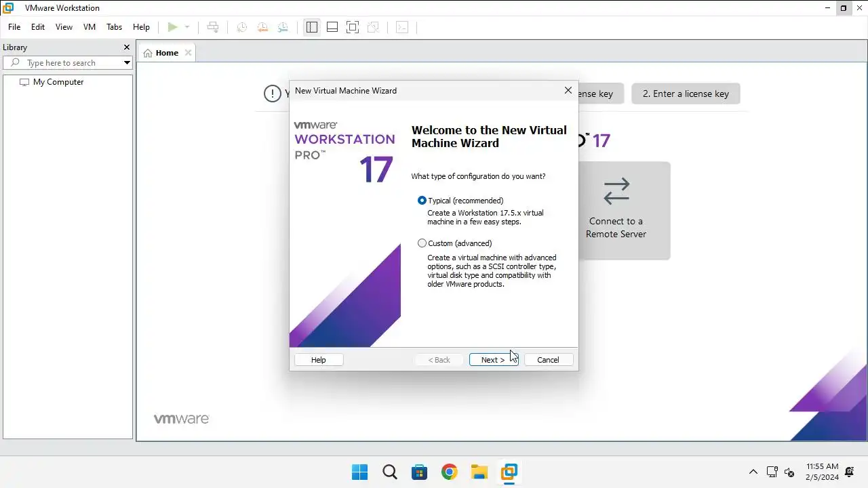Click VMware Workstation taskbar icon
This screenshot has width=868, height=488.
point(509,472)
